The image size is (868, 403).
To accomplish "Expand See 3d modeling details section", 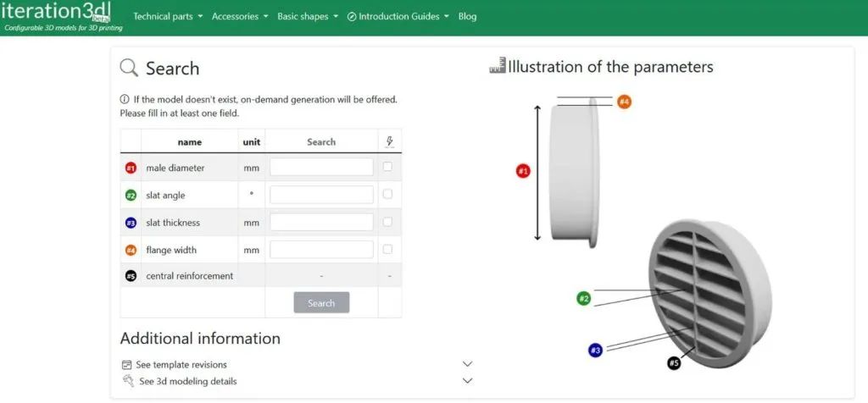I will pos(467,381).
